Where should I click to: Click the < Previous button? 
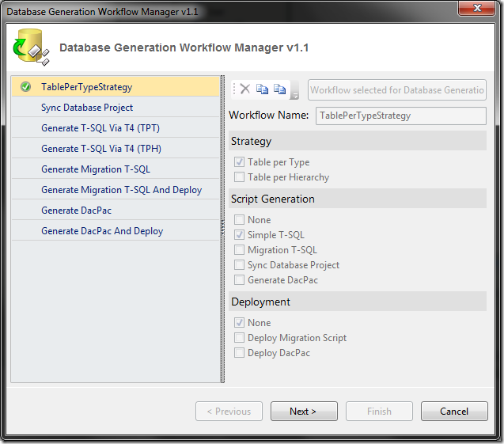pyautogui.click(x=229, y=412)
